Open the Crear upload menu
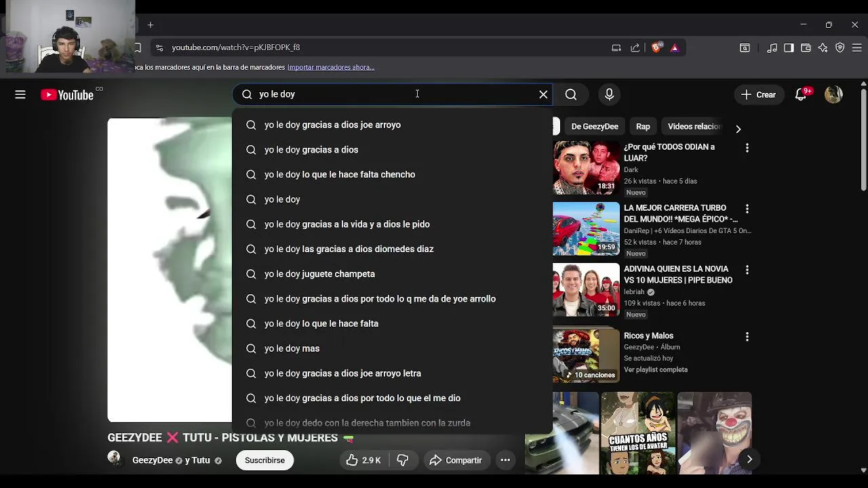 (x=759, y=95)
